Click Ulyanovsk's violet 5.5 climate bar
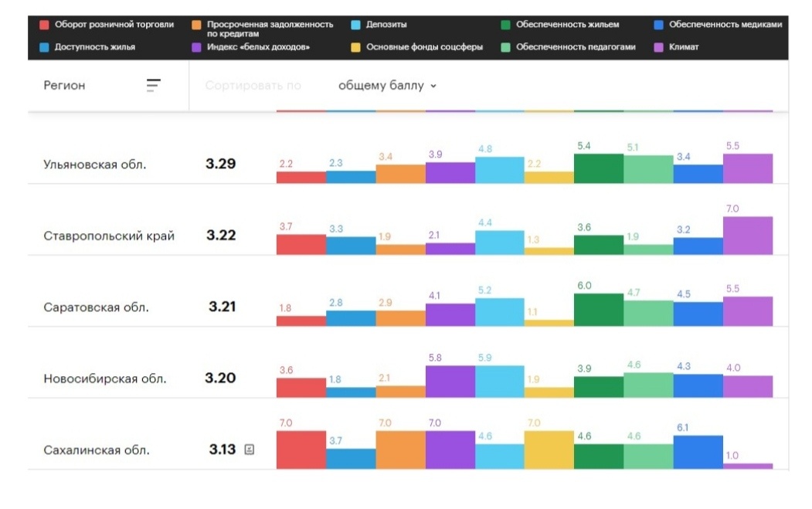 coord(748,168)
